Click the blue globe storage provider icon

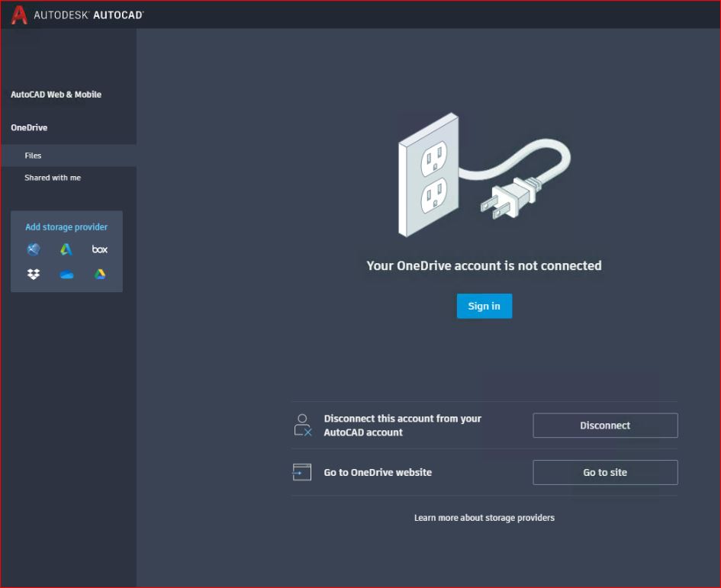33,249
